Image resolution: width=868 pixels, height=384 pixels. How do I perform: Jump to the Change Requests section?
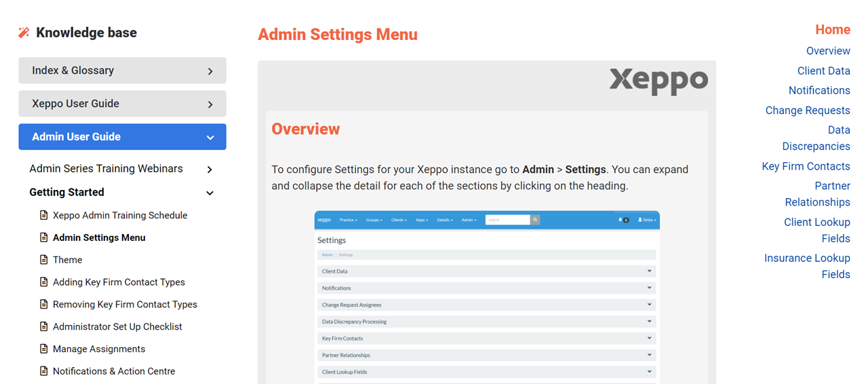807,111
